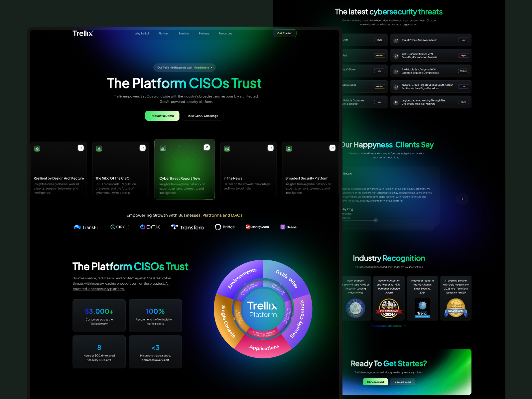Click next arrow on client testimonial carousel
The image size is (532, 399).
pyautogui.click(x=462, y=199)
